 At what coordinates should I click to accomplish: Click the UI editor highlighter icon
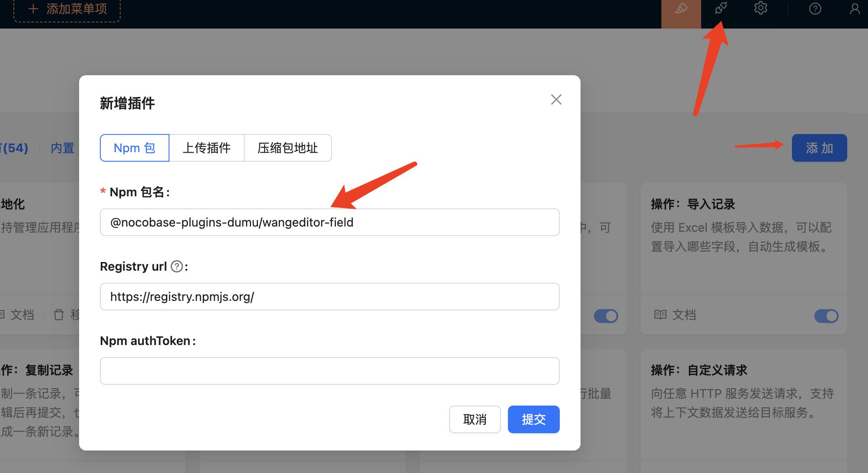tap(681, 9)
